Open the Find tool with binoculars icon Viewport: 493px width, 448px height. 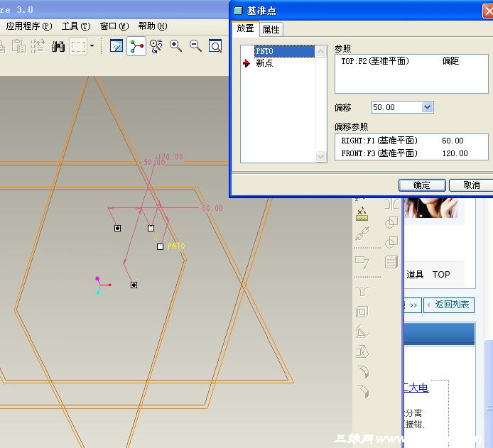(58, 46)
